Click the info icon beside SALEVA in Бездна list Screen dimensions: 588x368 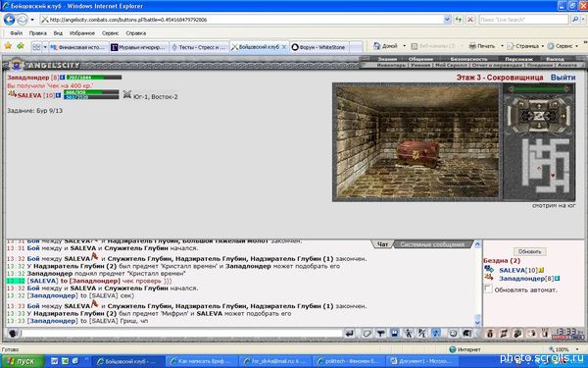[x=541, y=270]
